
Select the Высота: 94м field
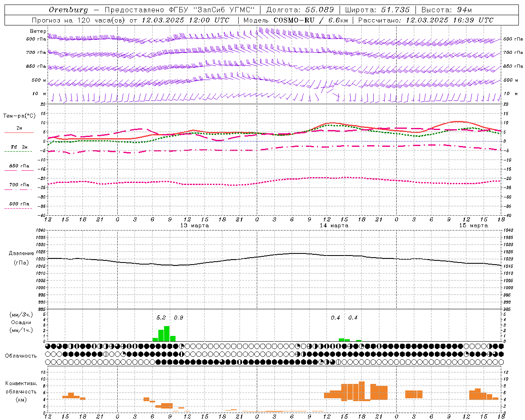(x=447, y=10)
